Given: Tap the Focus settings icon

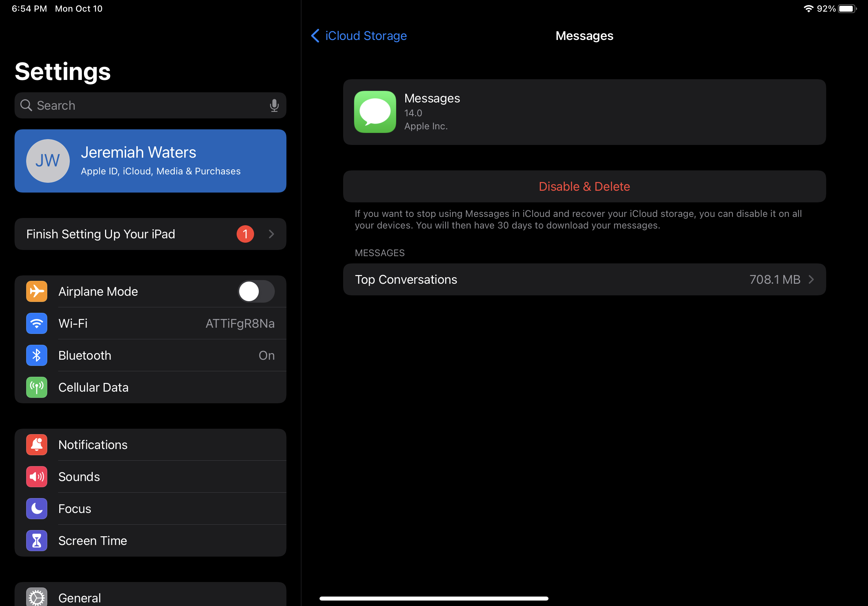Looking at the screenshot, I should [36, 508].
